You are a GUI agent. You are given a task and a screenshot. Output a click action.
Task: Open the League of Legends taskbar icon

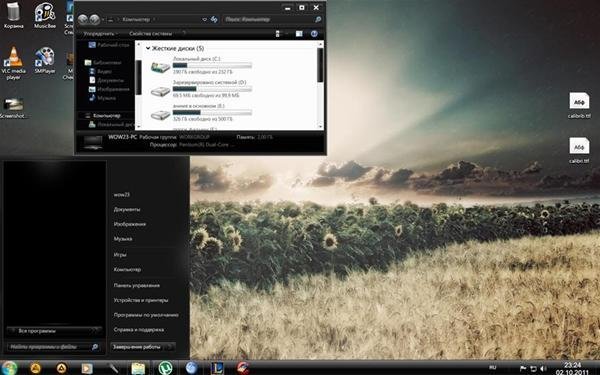(x=217, y=368)
